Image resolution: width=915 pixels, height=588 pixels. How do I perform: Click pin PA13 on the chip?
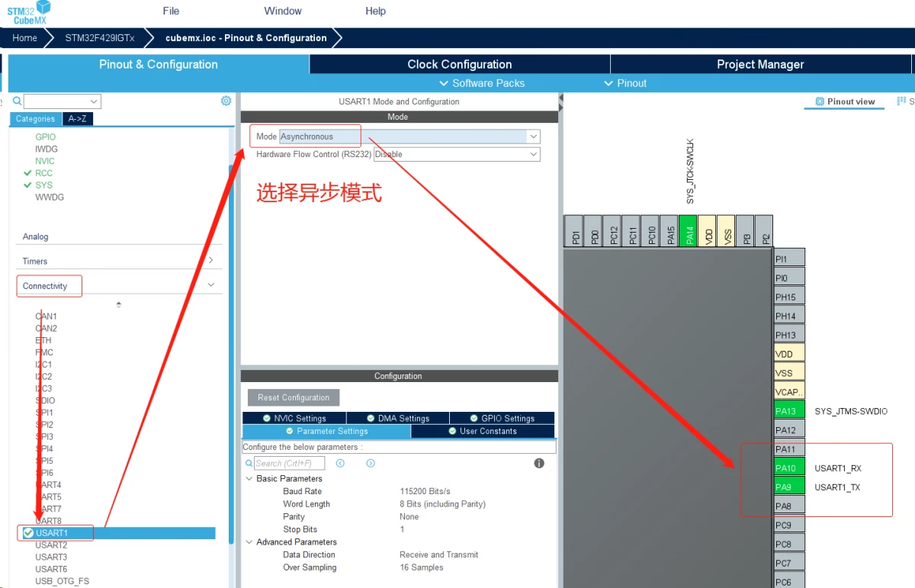tap(789, 411)
